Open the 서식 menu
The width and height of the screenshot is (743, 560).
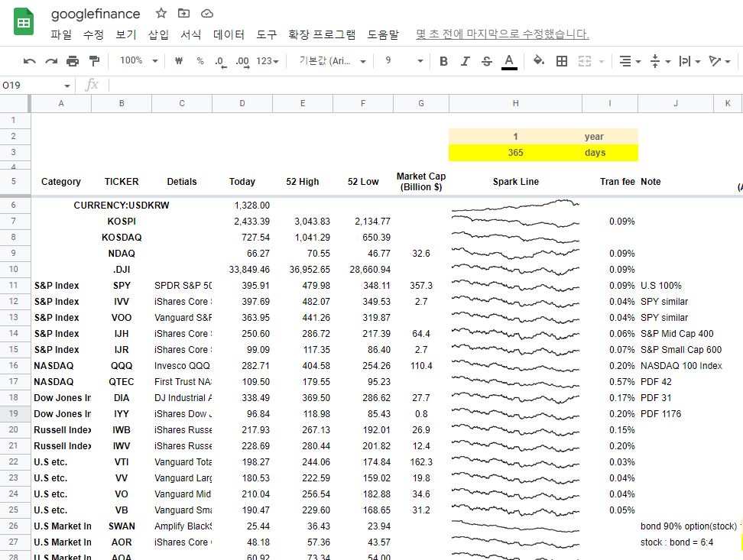tap(190, 34)
